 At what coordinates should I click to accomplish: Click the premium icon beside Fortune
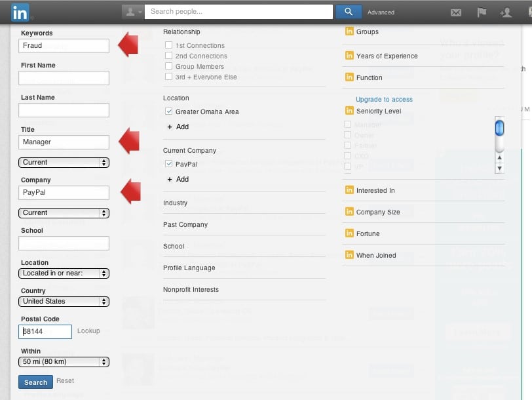click(x=349, y=233)
